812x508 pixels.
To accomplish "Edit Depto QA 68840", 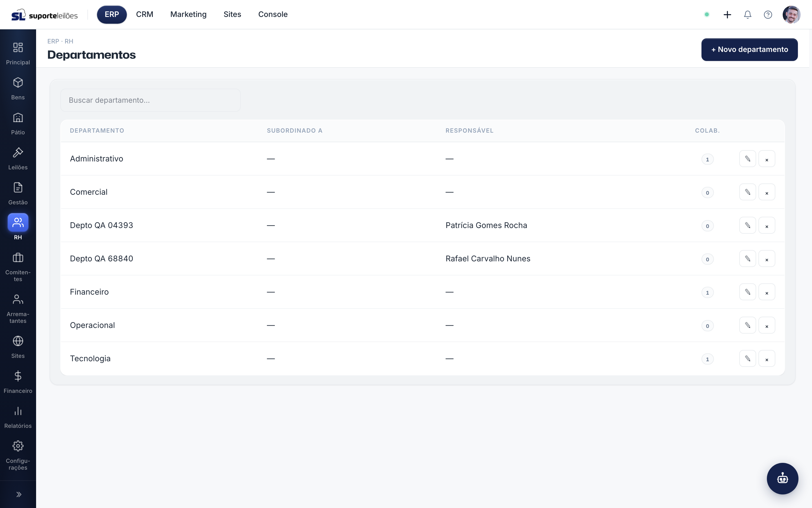I will tap(747, 258).
